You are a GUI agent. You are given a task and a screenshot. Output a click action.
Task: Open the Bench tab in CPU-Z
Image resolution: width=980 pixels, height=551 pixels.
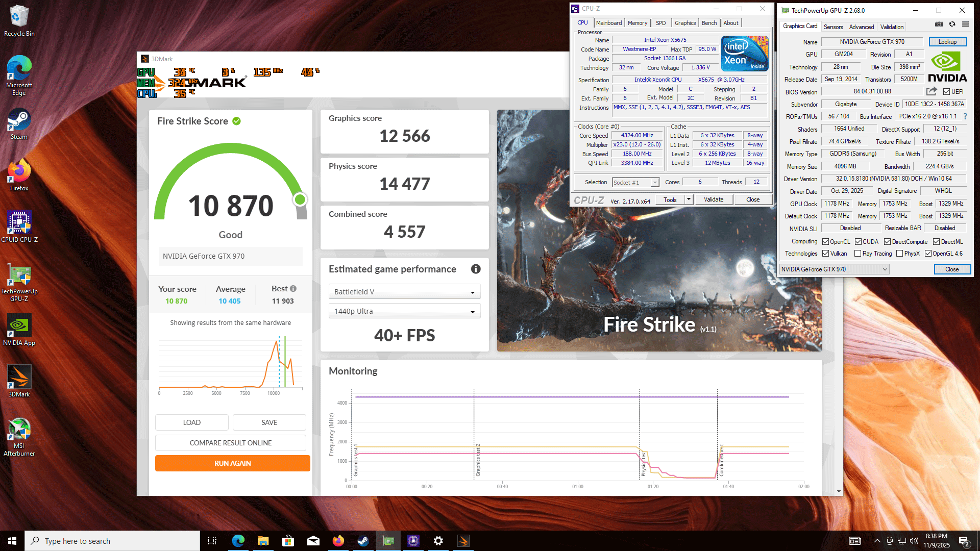[x=709, y=23]
